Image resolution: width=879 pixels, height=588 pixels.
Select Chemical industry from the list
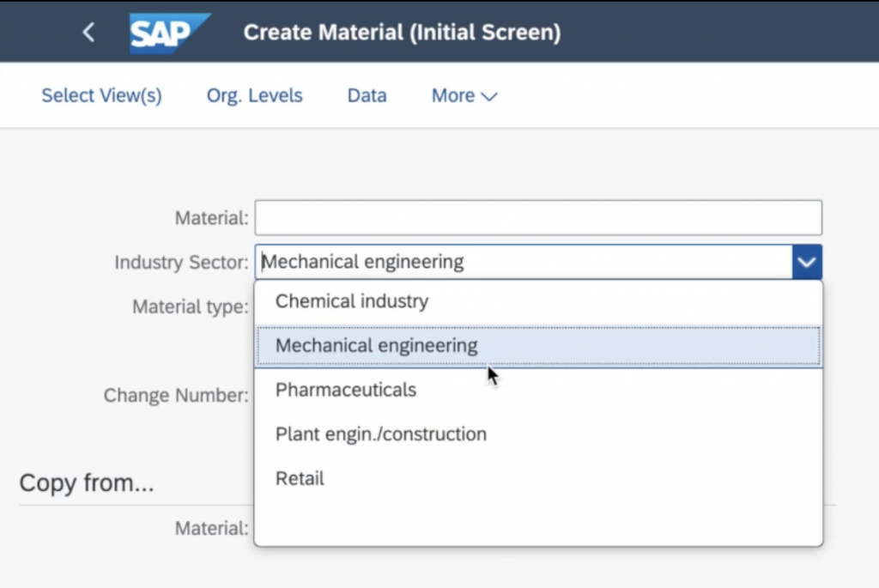click(352, 301)
